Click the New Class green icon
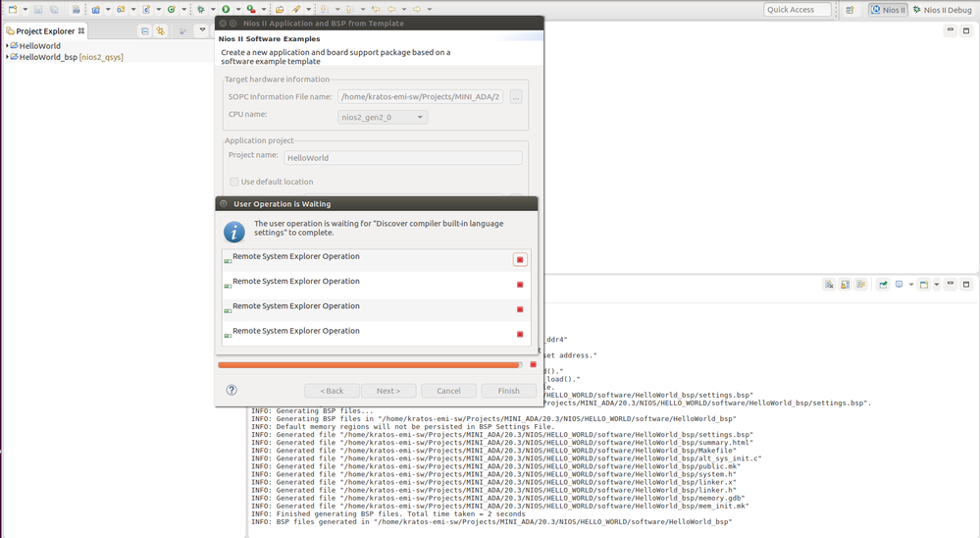 click(172, 10)
